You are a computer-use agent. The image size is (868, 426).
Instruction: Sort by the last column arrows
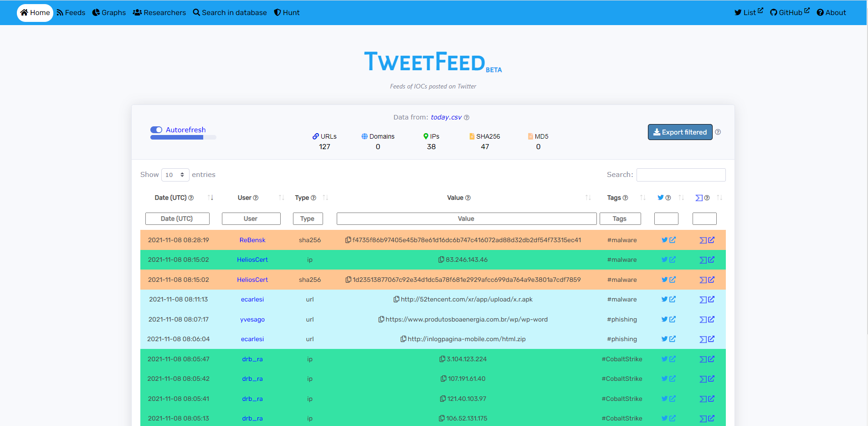[x=719, y=197]
